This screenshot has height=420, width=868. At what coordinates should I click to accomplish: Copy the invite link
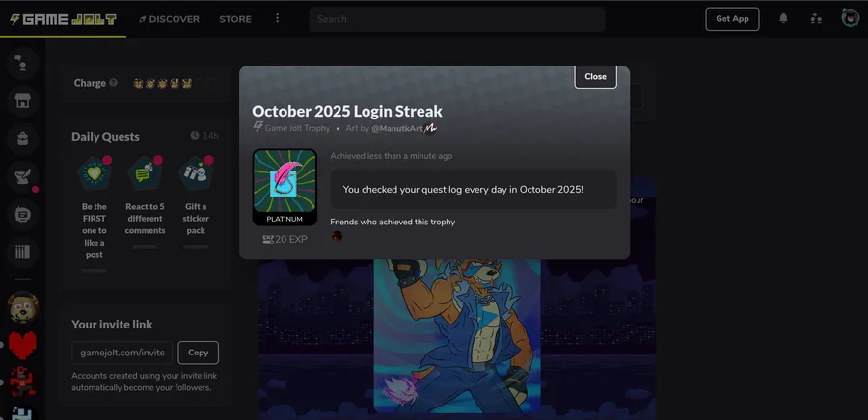pos(198,353)
